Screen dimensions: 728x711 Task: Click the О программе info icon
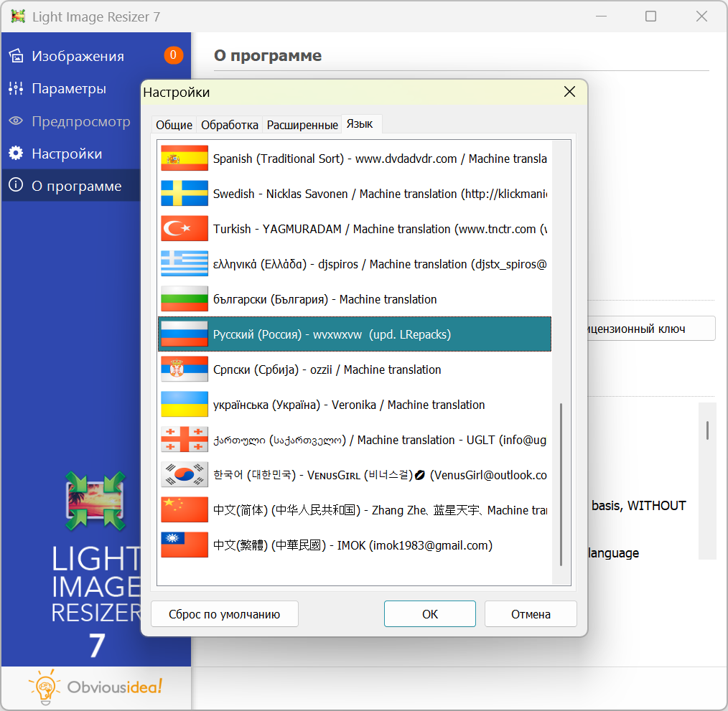[x=17, y=185]
